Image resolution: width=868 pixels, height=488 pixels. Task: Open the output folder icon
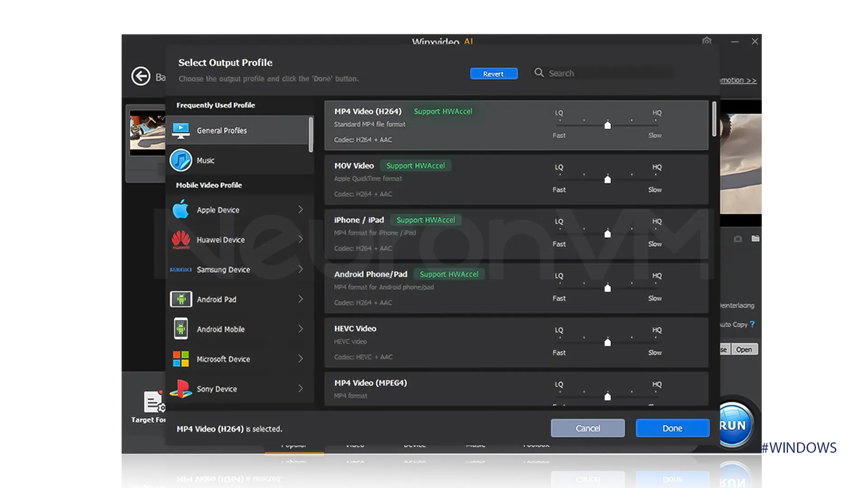755,238
